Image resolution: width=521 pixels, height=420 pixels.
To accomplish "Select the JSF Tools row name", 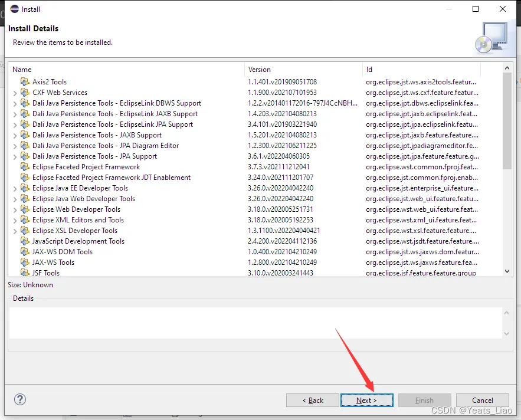I will [46, 273].
